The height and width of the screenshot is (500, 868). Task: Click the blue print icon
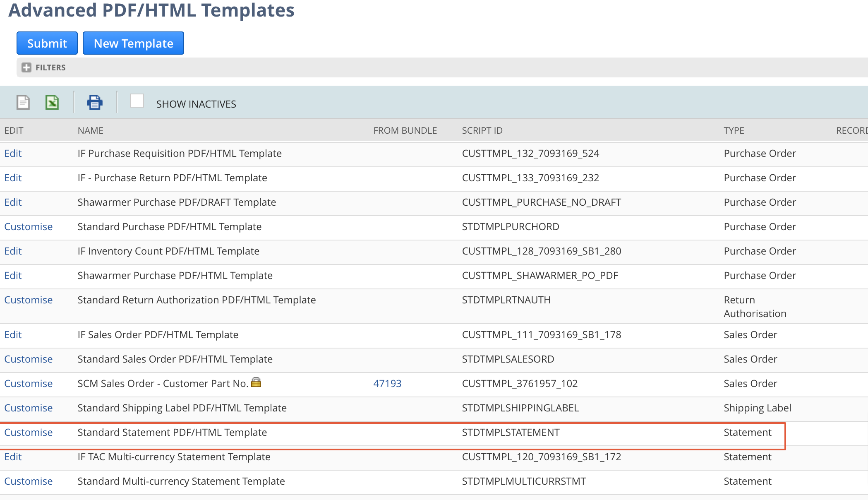point(95,102)
